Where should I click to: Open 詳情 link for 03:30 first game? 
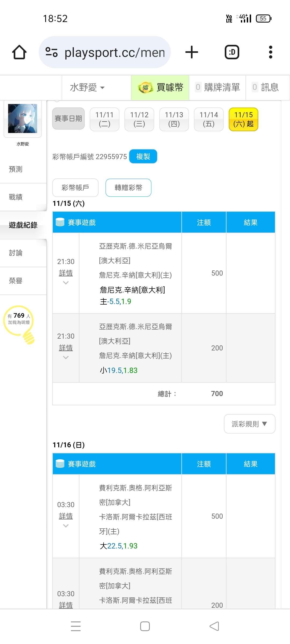click(x=66, y=516)
